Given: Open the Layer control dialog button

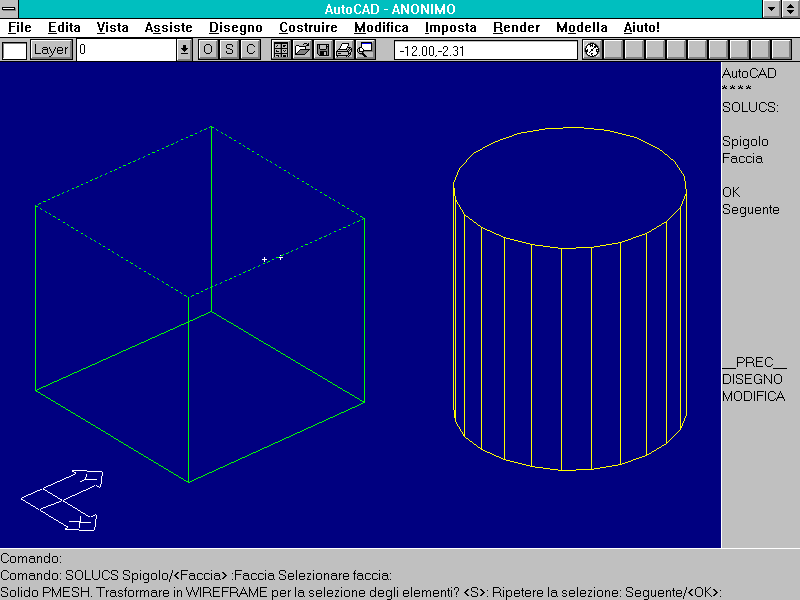Looking at the screenshot, I should 51,50.
